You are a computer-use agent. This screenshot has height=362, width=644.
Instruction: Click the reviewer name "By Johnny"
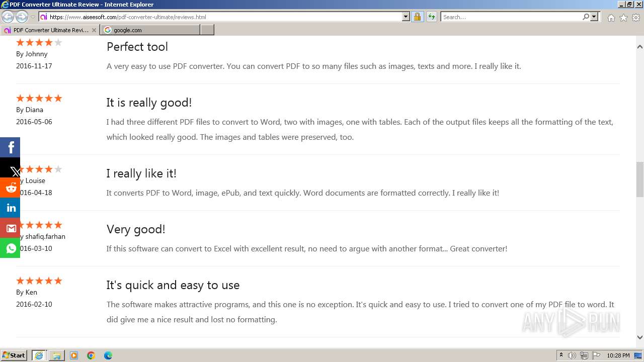click(x=32, y=54)
